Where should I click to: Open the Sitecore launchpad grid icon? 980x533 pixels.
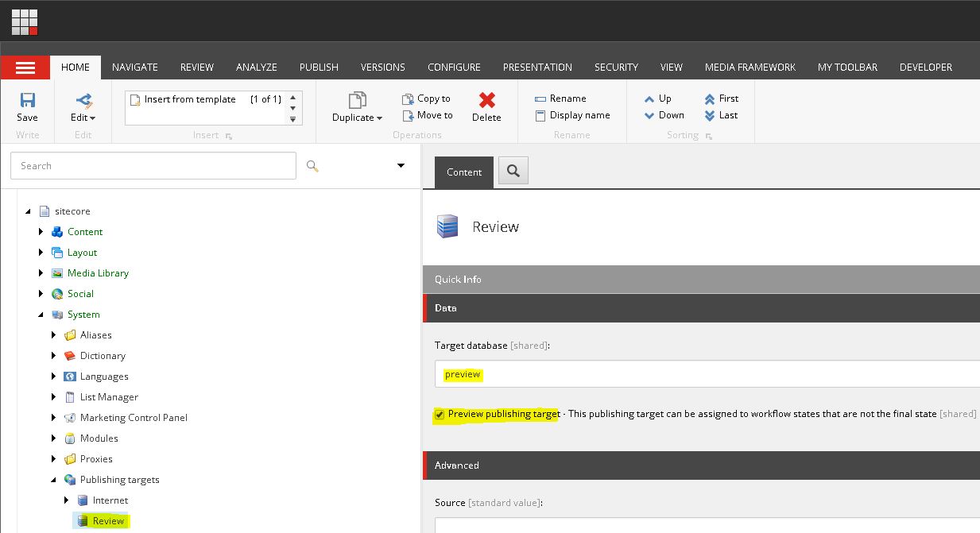25,22
